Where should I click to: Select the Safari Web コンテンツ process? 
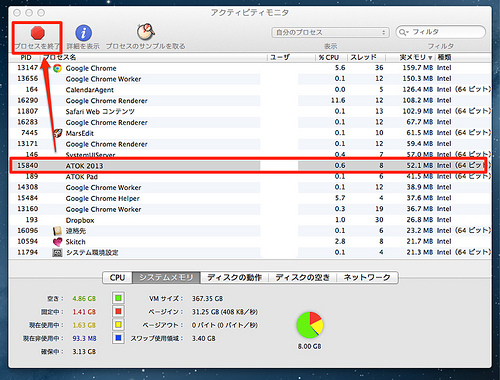(250, 111)
